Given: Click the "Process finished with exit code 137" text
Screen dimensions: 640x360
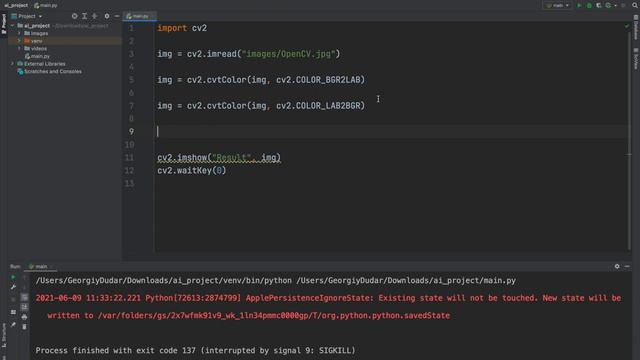Looking at the screenshot, I should coord(115,350).
